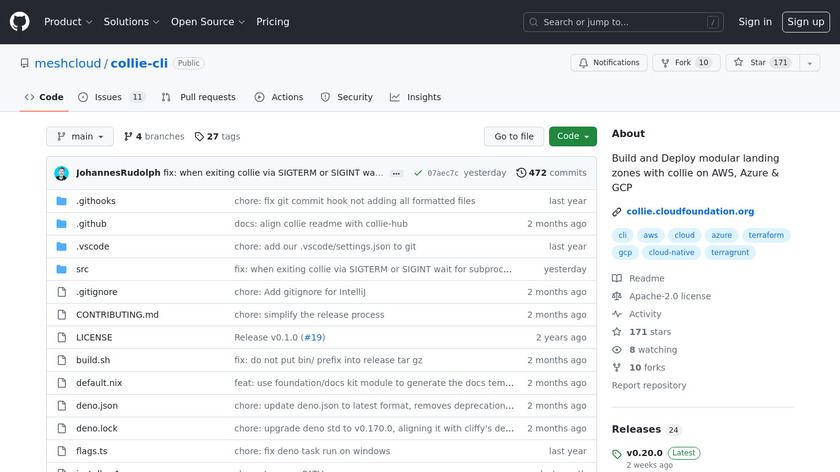Open the deno.lock file
840x472 pixels.
96,429
